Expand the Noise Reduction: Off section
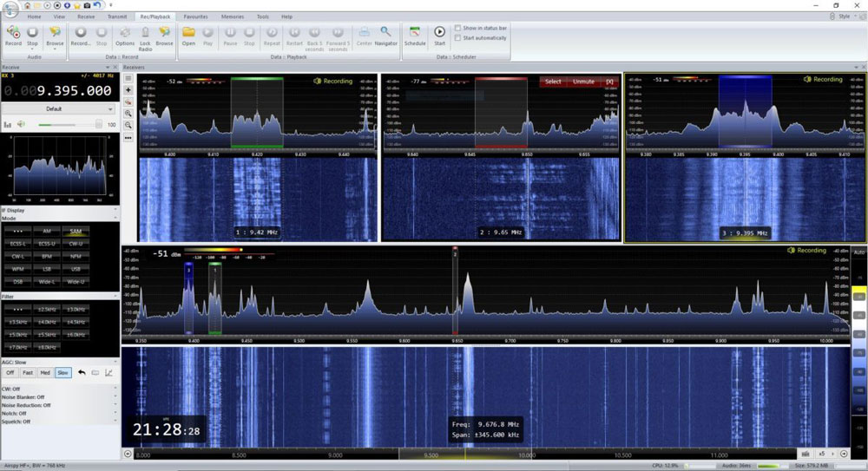This screenshot has height=471, width=868. [115, 405]
